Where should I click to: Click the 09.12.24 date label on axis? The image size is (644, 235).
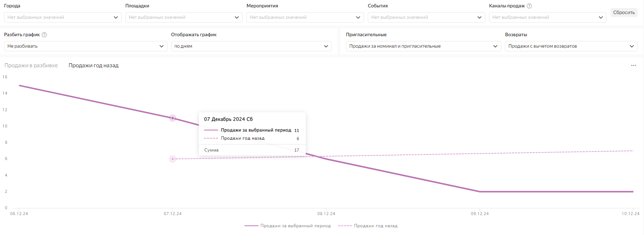[x=479, y=214]
